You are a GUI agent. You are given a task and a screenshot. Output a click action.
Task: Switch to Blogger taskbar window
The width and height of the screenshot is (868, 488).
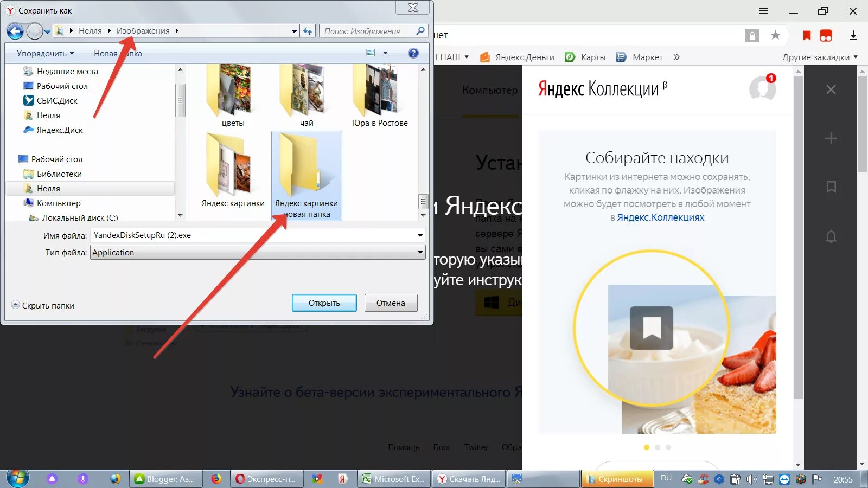165,479
